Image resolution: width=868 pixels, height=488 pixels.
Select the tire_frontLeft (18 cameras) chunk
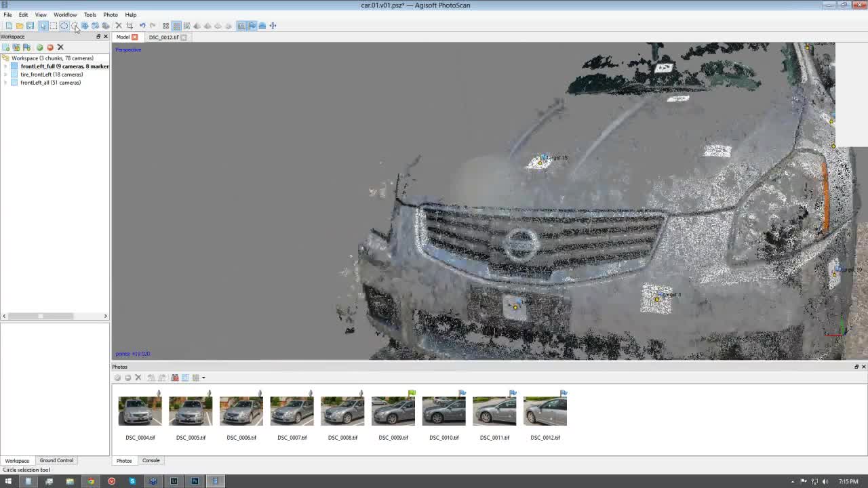(52, 75)
